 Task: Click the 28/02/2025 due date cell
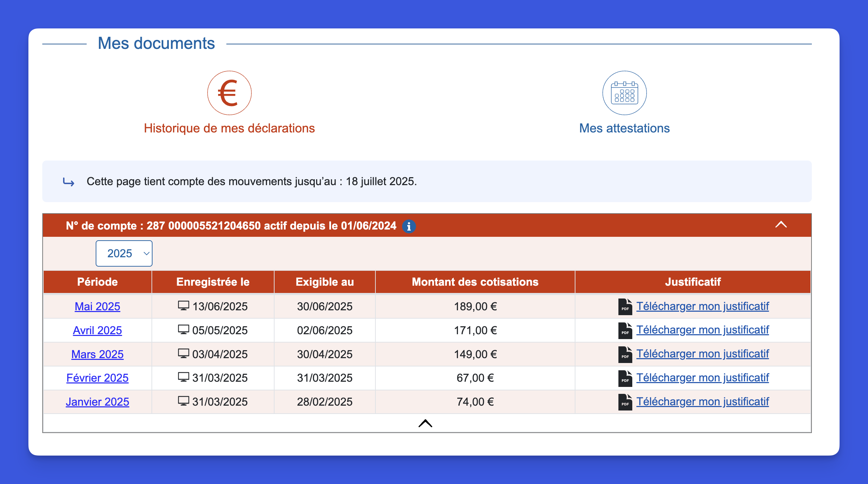(325, 402)
